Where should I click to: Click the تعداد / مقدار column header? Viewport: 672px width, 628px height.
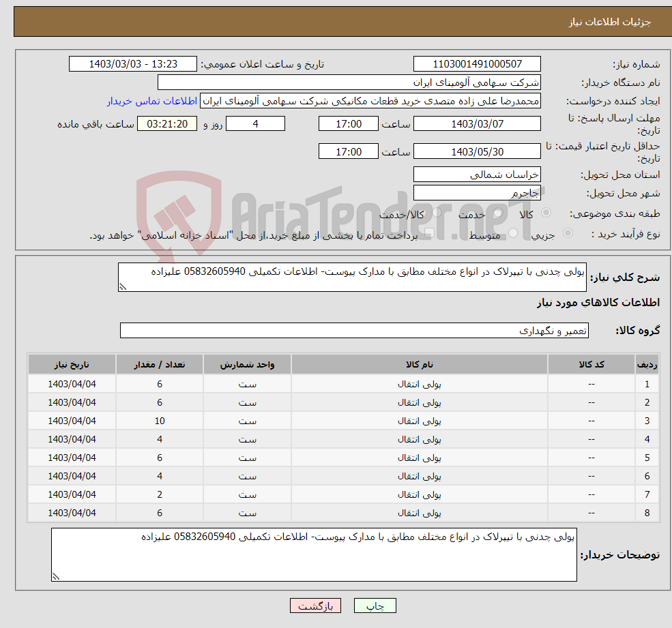point(160,365)
